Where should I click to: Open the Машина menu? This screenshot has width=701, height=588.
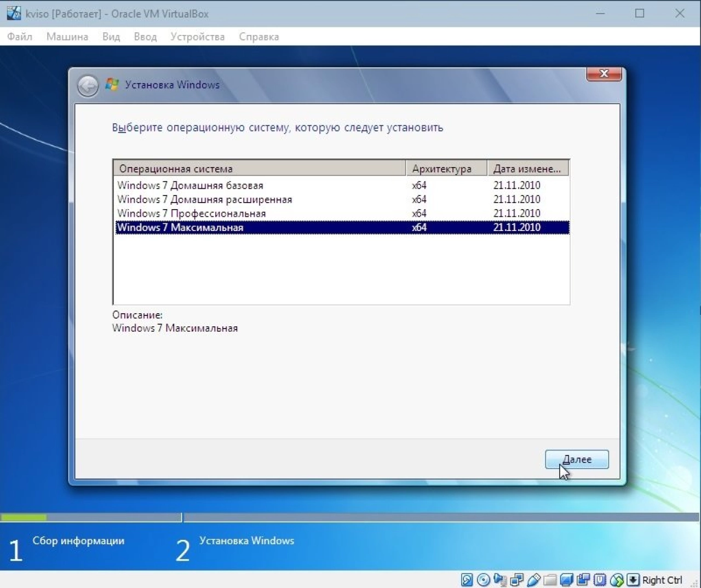(67, 37)
